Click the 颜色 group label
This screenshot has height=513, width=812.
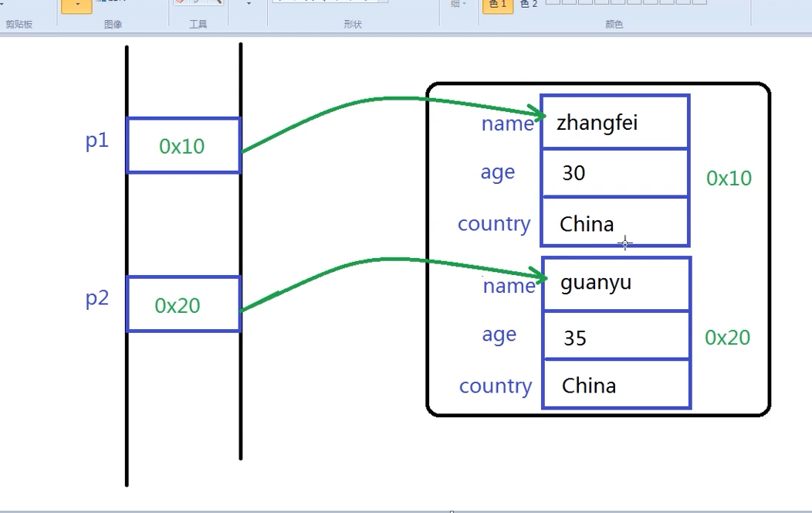(614, 25)
